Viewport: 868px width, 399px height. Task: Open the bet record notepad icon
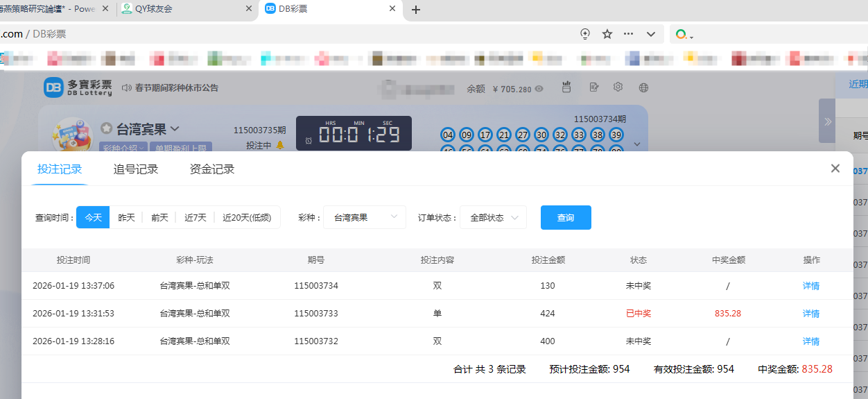[594, 87]
